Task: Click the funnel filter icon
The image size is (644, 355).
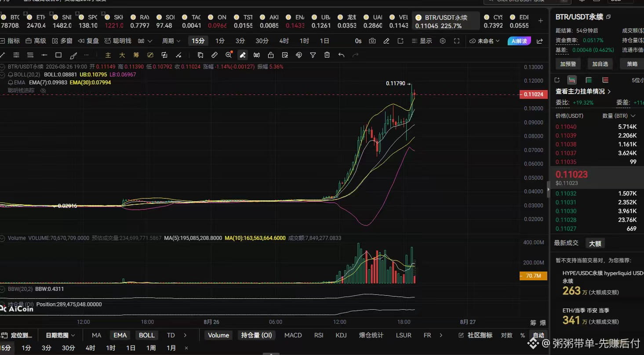Action: coord(313,55)
